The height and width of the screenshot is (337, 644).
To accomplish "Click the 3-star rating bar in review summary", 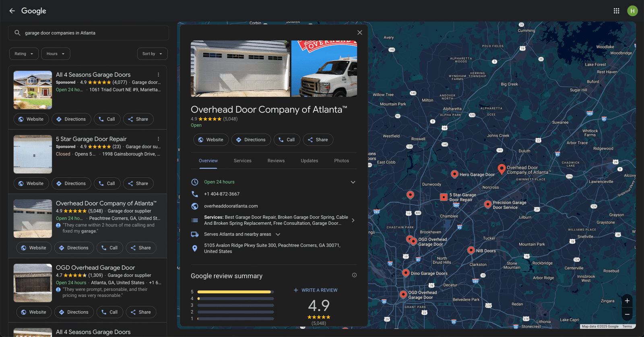I will tap(235, 305).
